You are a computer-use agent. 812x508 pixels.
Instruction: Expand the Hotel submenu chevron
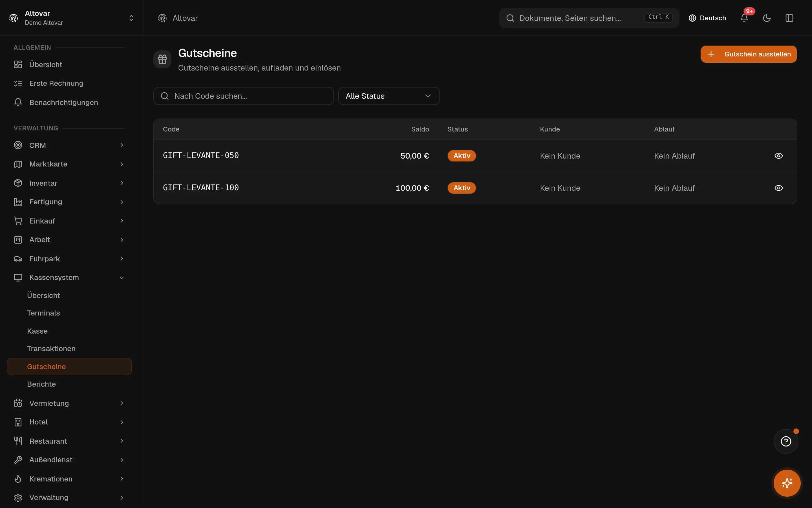point(122,422)
